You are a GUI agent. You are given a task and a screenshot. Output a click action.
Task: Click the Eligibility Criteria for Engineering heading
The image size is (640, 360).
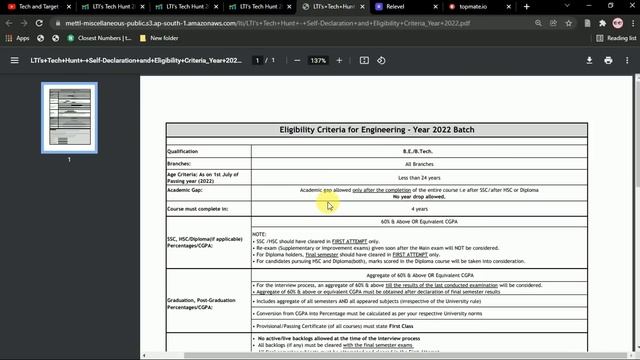click(x=376, y=130)
